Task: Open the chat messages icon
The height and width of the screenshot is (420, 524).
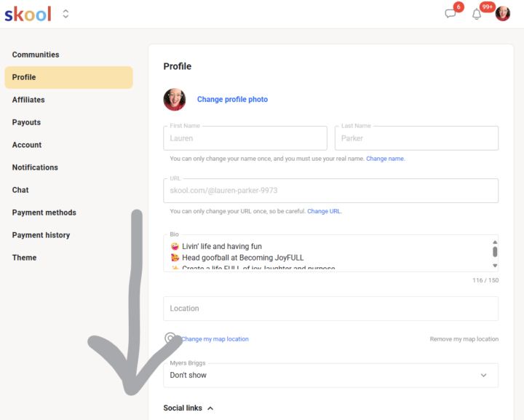Action: click(450, 14)
